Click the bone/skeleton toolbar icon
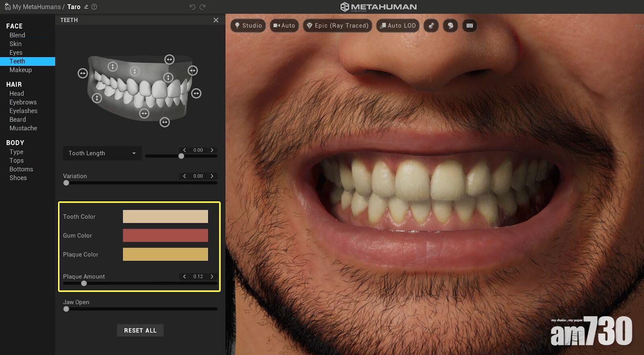Viewport: 644px width, 355px height. pyautogui.click(x=431, y=26)
